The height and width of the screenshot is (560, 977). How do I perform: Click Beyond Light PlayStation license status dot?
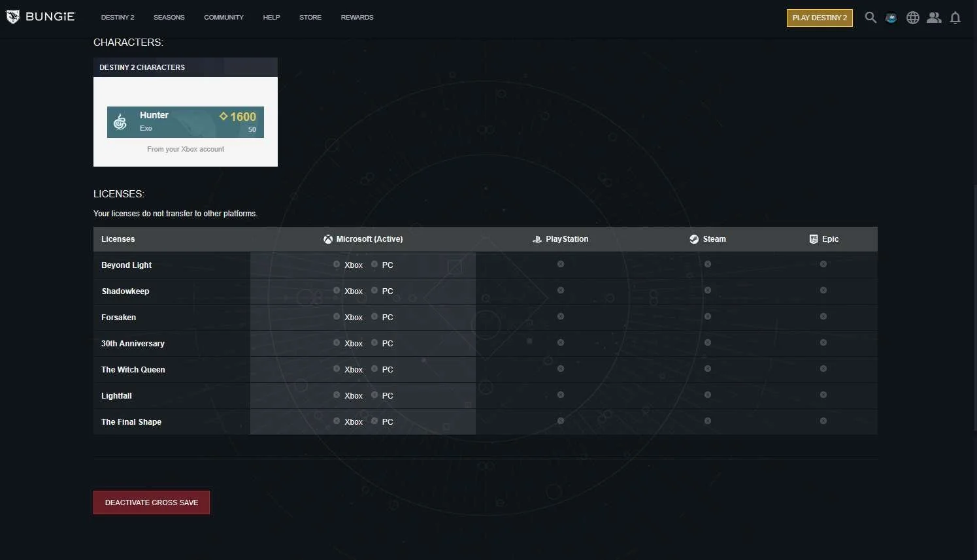tap(561, 264)
